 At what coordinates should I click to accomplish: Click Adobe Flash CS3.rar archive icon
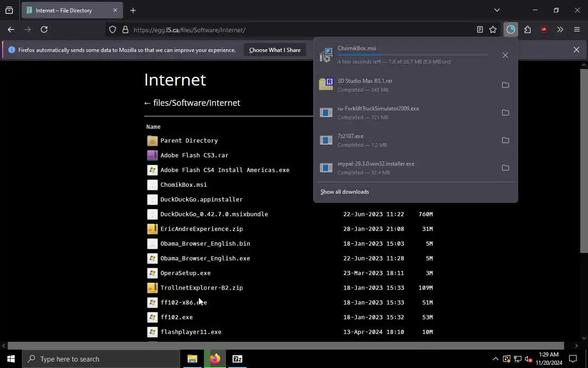152,155
